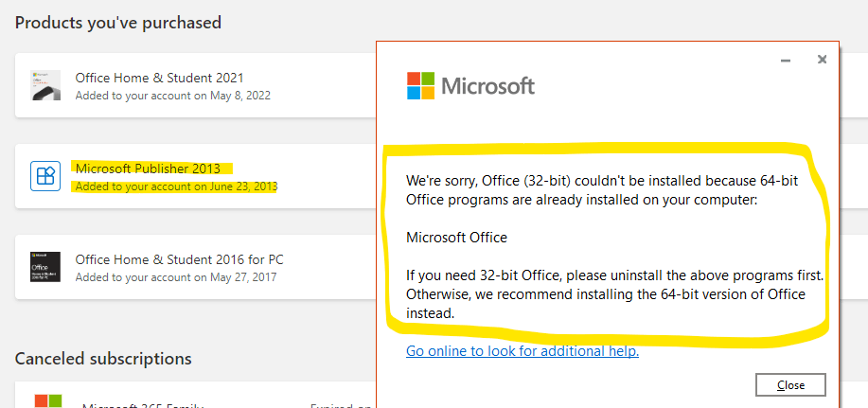Minimize the Office installer dialog
This screenshot has width=868, height=408.
pyautogui.click(x=786, y=60)
